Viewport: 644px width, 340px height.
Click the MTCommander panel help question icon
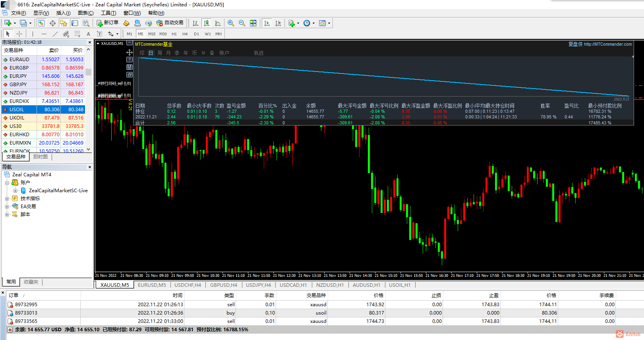click(130, 60)
